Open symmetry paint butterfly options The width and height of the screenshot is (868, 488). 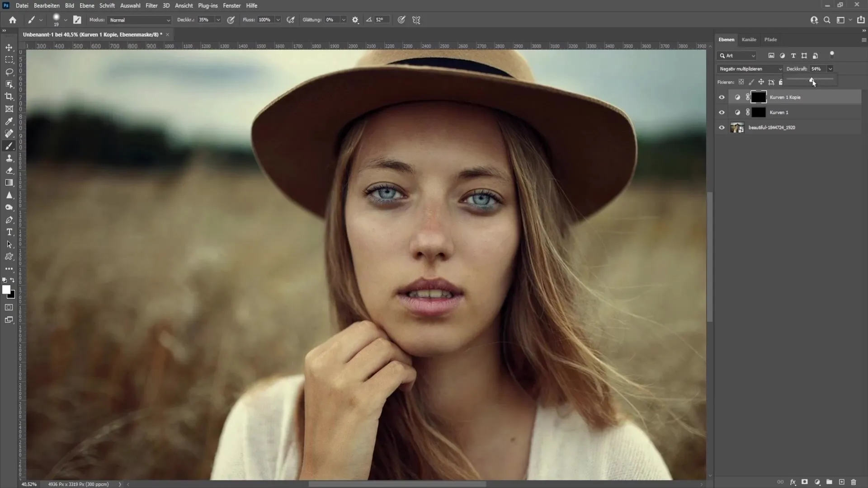416,20
